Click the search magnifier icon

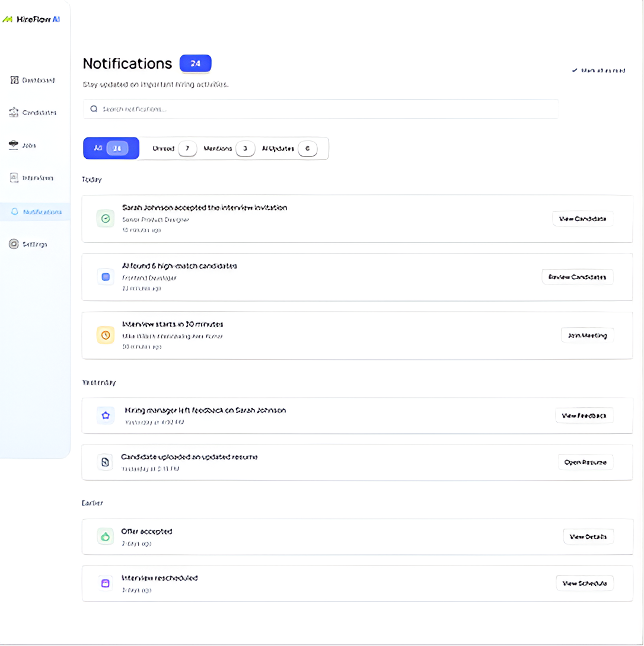coord(94,109)
